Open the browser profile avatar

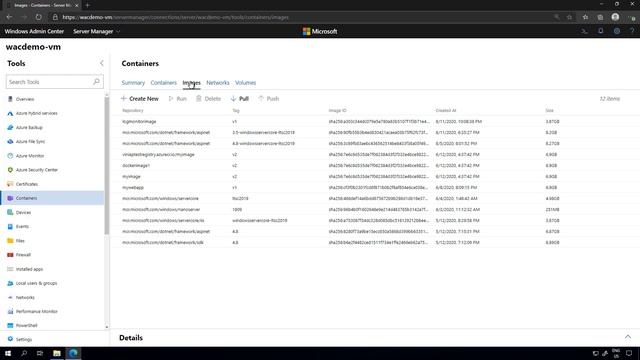coord(615,17)
